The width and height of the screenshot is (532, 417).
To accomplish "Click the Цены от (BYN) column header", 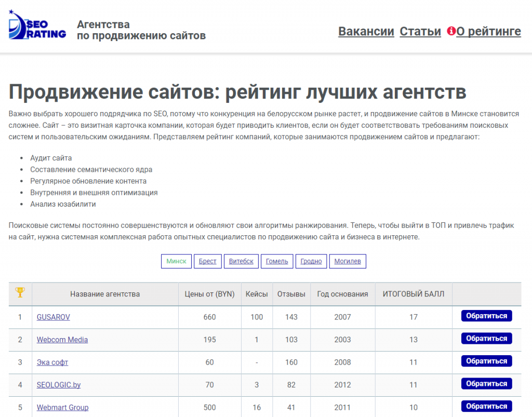I will click(210, 294).
